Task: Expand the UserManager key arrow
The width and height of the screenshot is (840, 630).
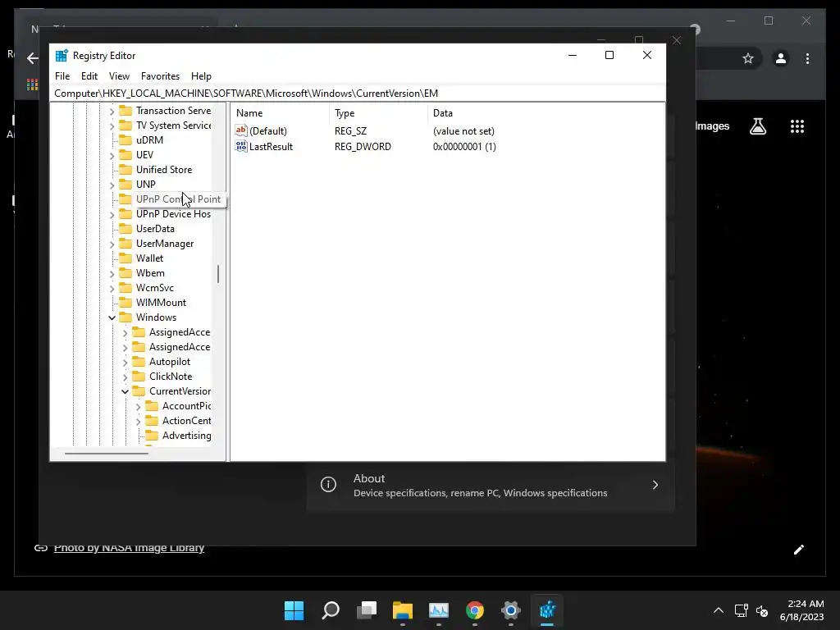Action: pyautogui.click(x=112, y=244)
